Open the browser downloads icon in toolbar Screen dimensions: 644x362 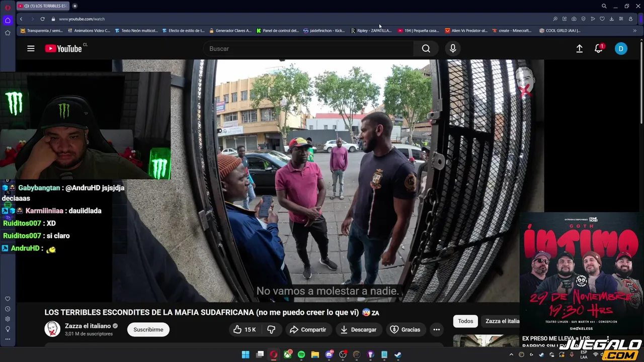pyautogui.click(x=611, y=19)
